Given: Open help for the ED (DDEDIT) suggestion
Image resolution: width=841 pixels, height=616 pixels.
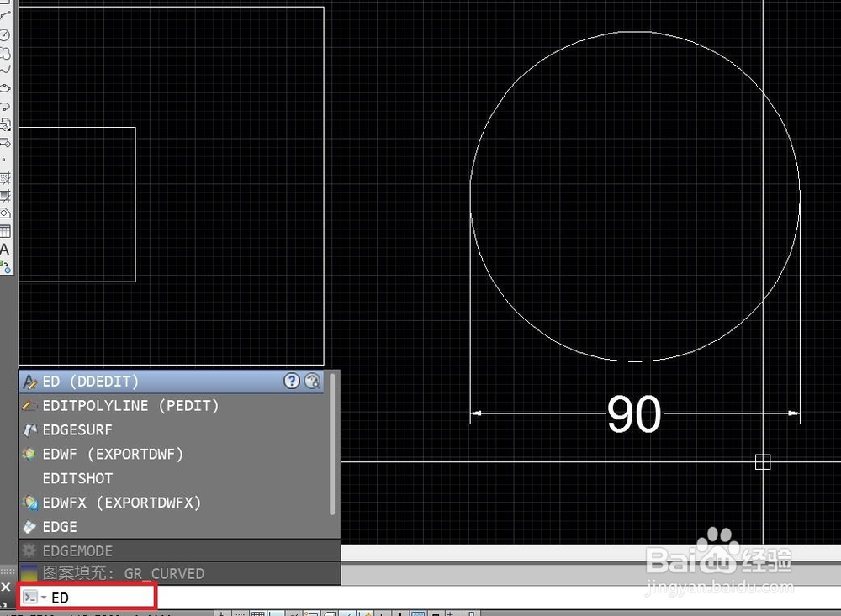Looking at the screenshot, I should tap(292, 382).
